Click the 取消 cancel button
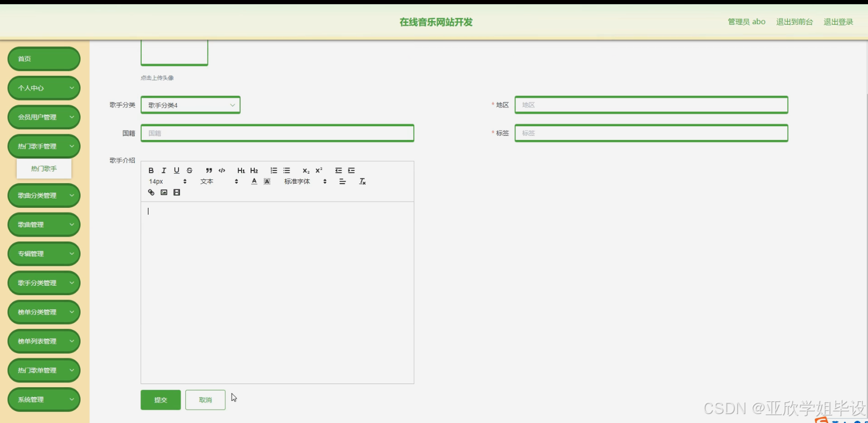 point(205,400)
